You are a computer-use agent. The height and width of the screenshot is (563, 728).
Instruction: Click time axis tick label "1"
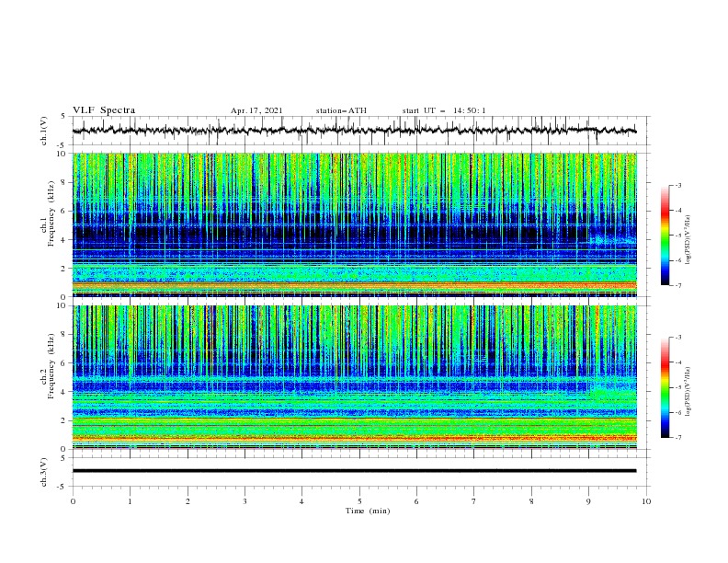130,501
